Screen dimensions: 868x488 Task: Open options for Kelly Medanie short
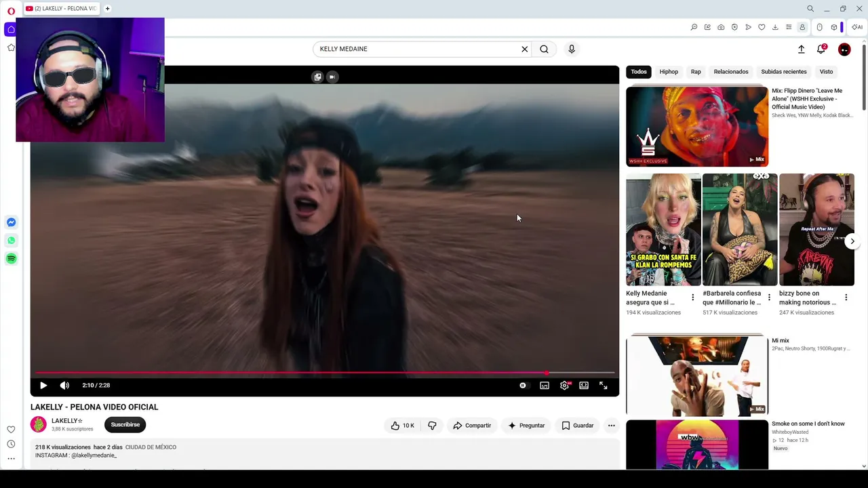(x=692, y=298)
